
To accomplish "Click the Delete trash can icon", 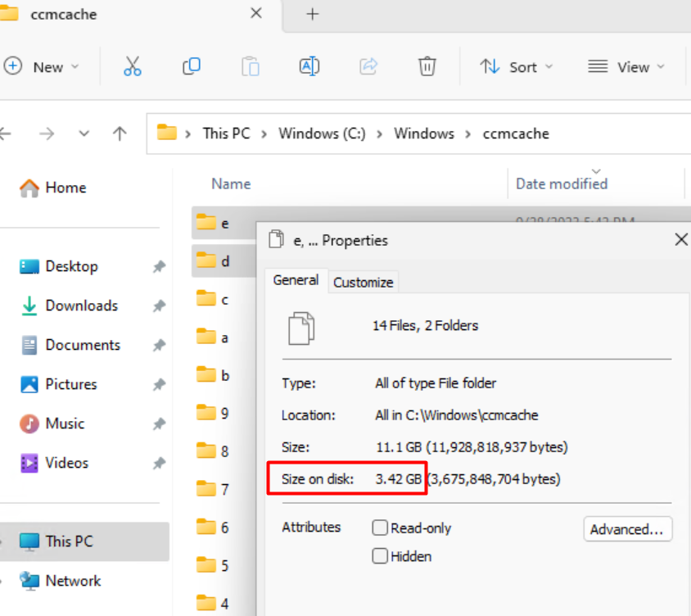I will coord(427,66).
